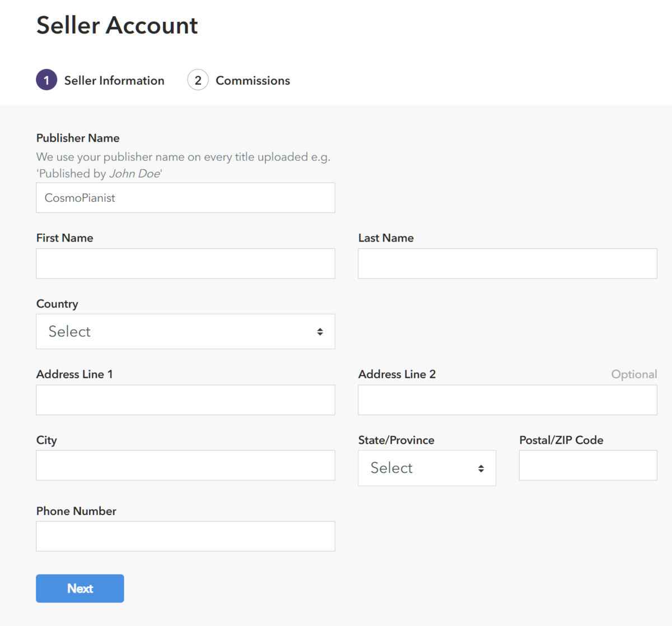Select the City input box
This screenshot has width=672, height=626.
(185, 466)
